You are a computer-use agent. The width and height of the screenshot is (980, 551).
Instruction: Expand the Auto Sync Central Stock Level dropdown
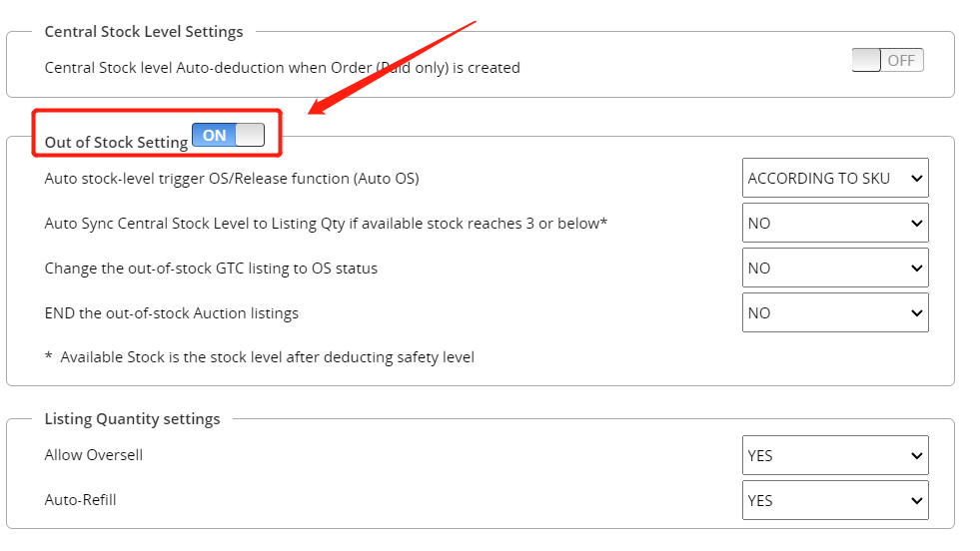pyautogui.click(x=835, y=223)
